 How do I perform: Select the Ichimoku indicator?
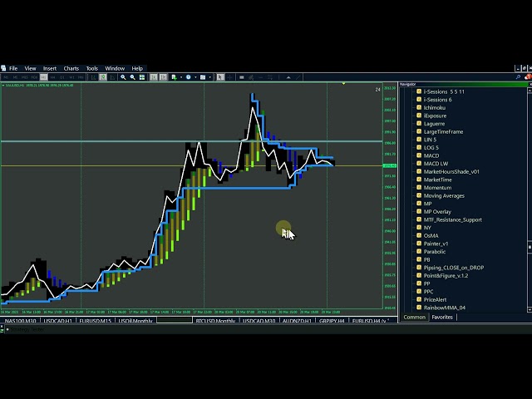pyautogui.click(x=436, y=107)
